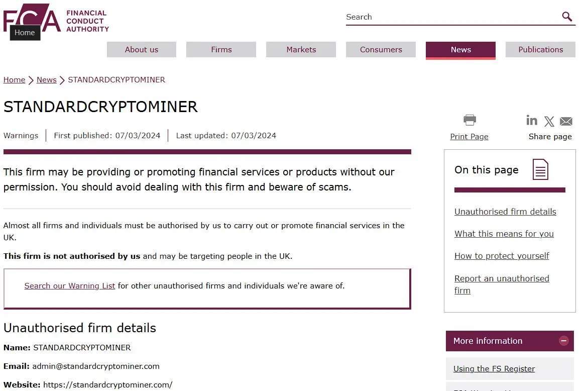Open the Markets section
This screenshot has height=391, width=588.
(301, 49)
